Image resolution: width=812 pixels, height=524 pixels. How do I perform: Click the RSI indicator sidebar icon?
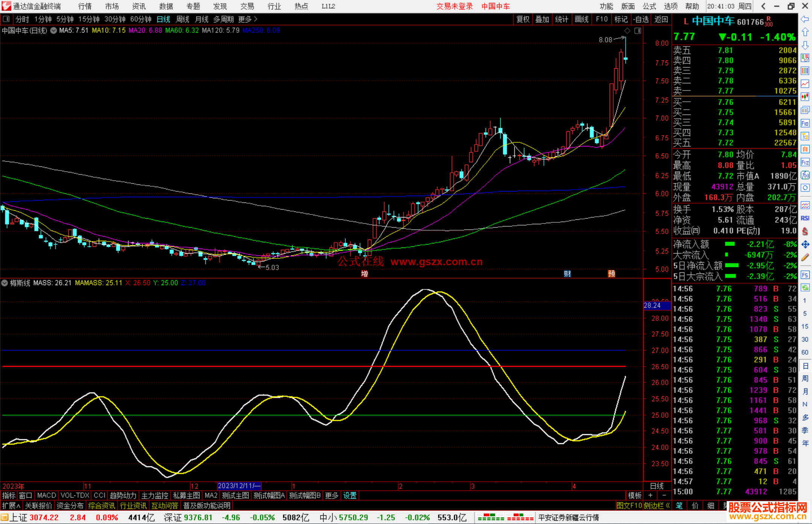click(805, 218)
